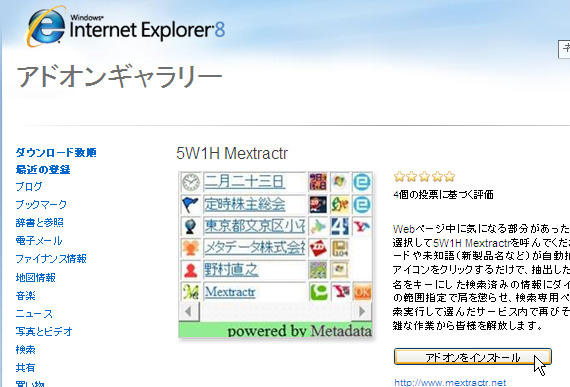Open the 定時株主総会 link
570x387 pixels.
[x=244, y=204]
